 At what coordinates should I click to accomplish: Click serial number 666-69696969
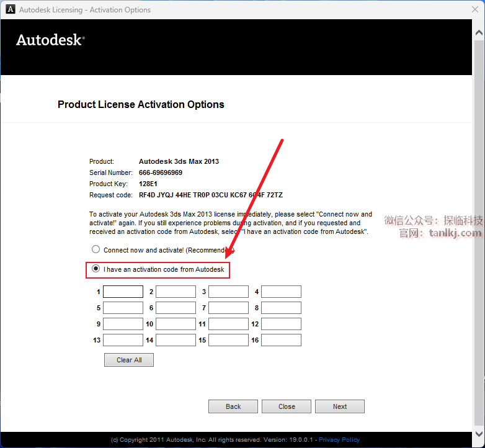[x=161, y=172]
